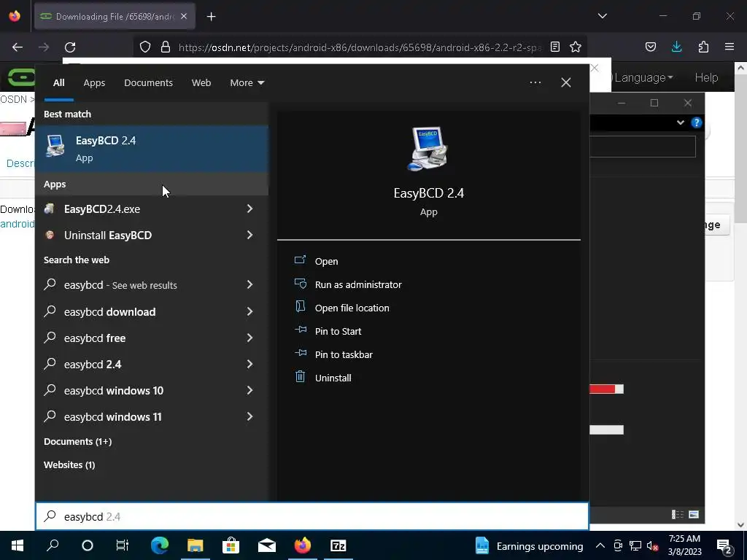Click Websites (1) category heading
The height and width of the screenshot is (560, 747).
[x=69, y=464]
